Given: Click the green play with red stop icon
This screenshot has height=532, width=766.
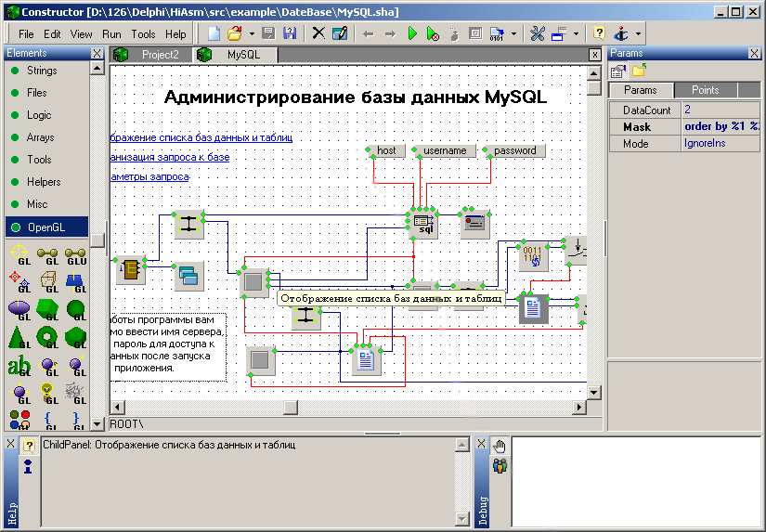Looking at the screenshot, I should pyautogui.click(x=433, y=33).
